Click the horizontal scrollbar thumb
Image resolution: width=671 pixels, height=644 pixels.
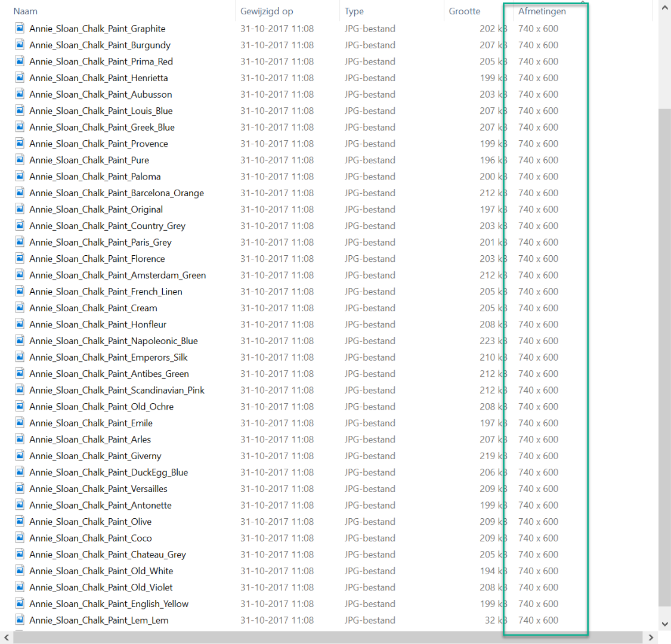pos(328,637)
